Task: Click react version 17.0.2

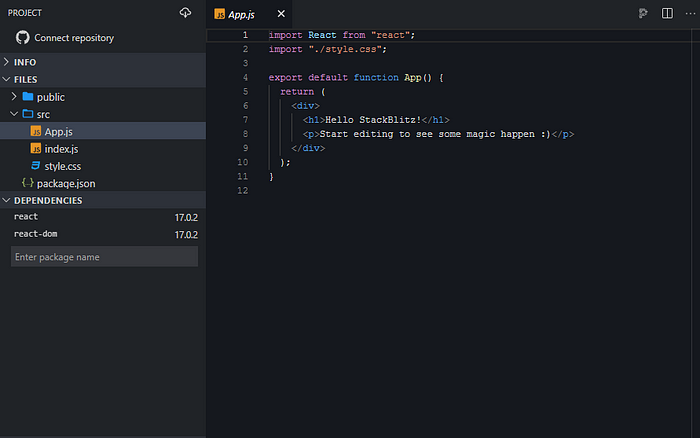Action: (186, 217)
